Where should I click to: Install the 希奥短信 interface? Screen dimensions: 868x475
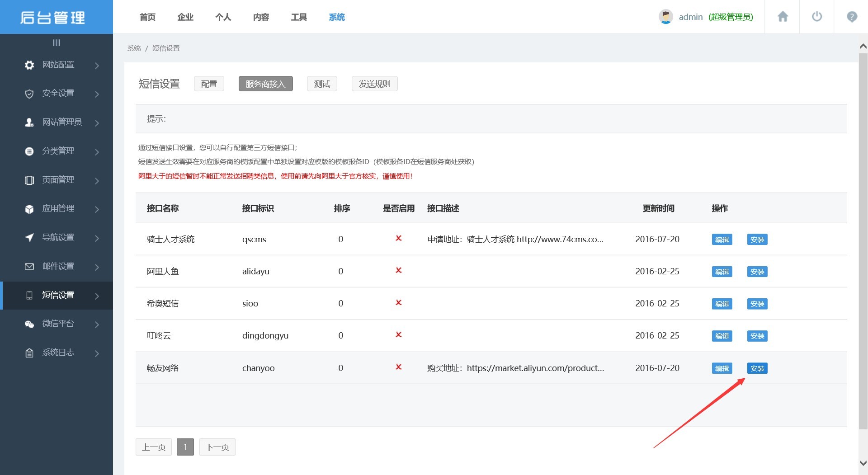point(757,304)
